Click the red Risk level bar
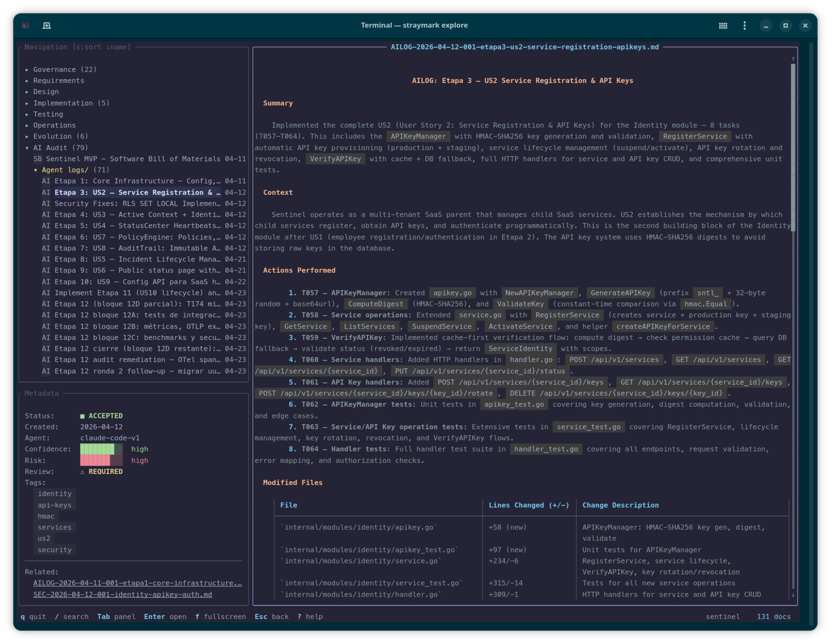The image size is (831, 644). [101, 460]
